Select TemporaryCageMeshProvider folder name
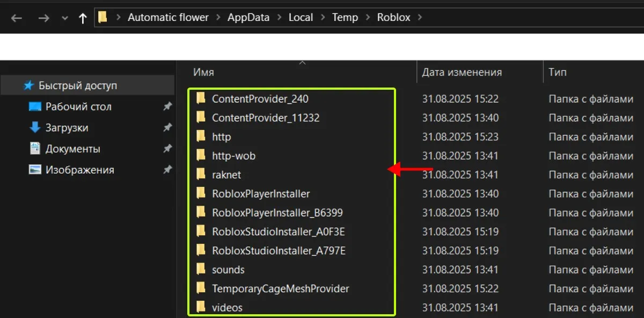644x318 pixels. [281, 289]
